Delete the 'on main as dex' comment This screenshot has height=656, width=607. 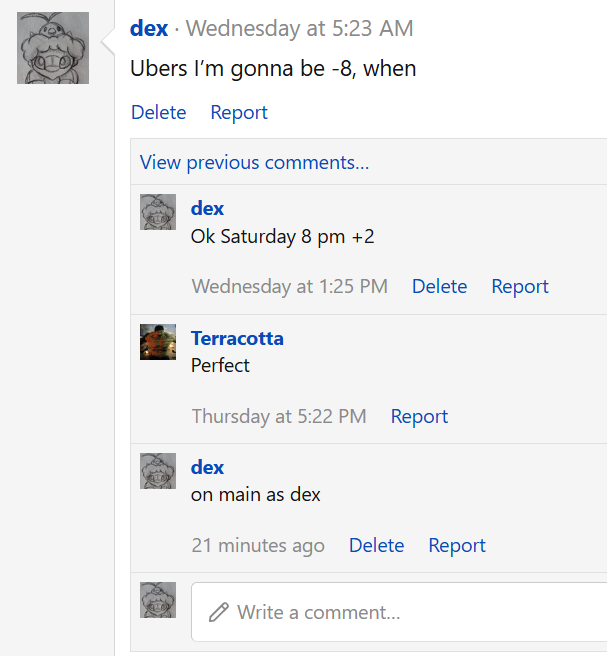pyautogui.click(x=376, y=545)
